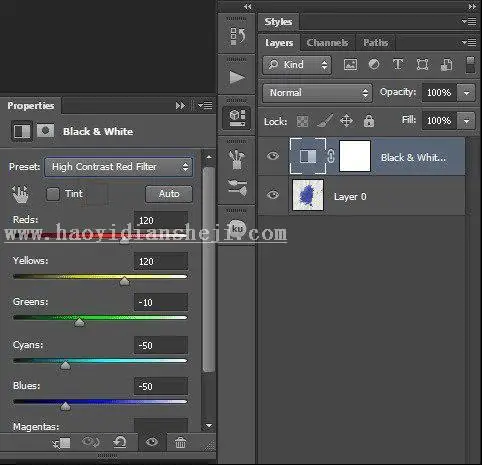
Task: Filter layers by pixel layers icon
Action: [350, 65]
